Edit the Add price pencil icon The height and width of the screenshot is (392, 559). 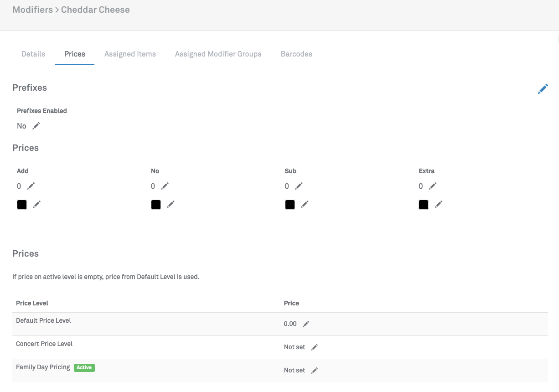click(x=31, y=186)
